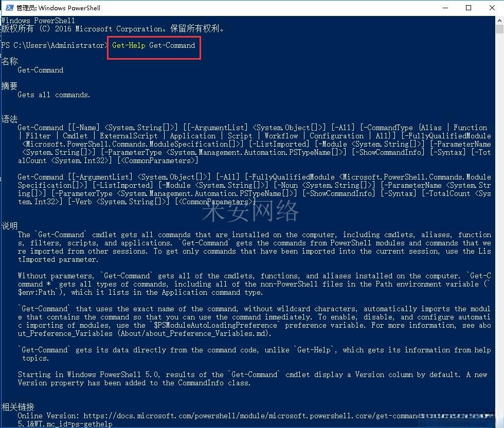Image resolution: width=504 pixels, height=428 pixels.
Task: Click the "说明" section heading
Action: [x=9, y=226]
